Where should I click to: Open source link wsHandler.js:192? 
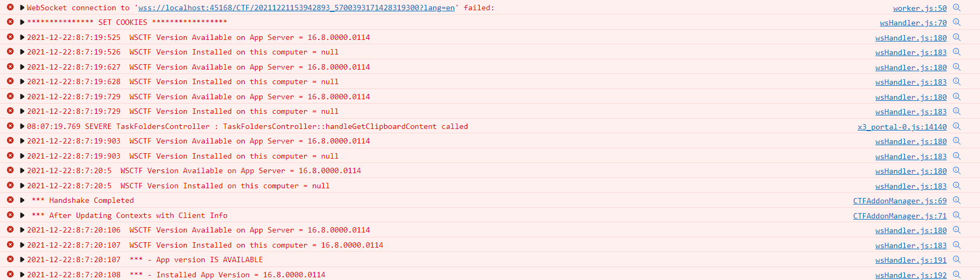pyautogui.click(x=911, y=275)
